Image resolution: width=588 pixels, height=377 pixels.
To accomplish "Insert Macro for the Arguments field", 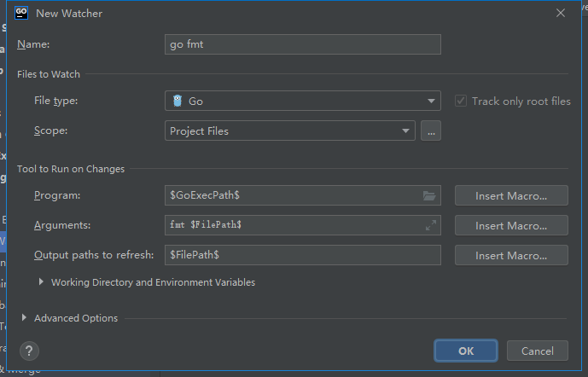I will coord(511,226).
